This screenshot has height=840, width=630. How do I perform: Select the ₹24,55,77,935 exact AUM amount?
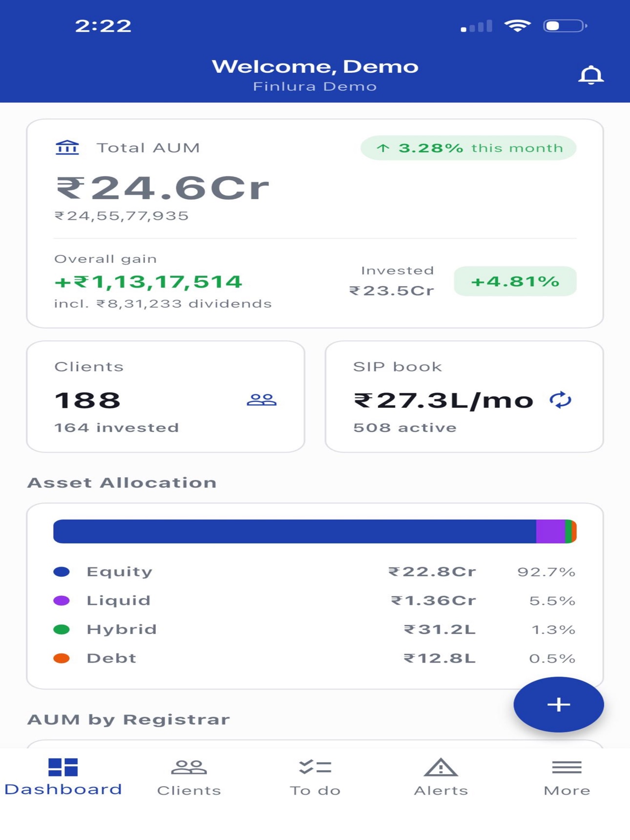coord(122,216)
